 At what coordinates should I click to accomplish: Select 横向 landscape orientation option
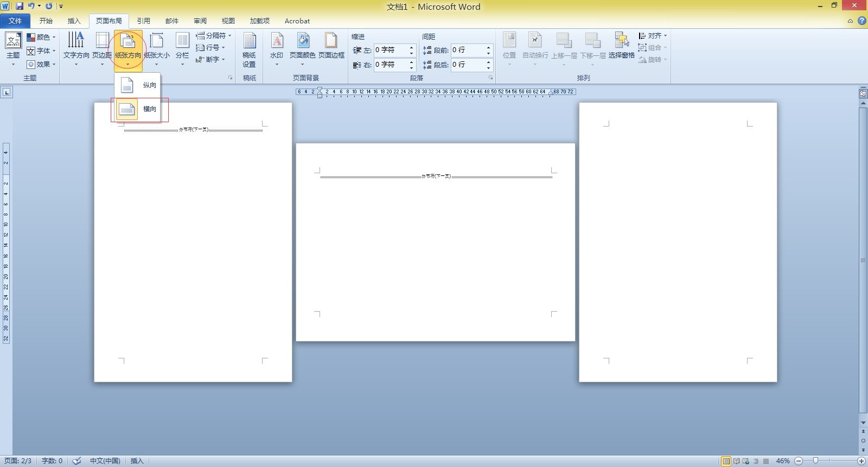(139, 109)
